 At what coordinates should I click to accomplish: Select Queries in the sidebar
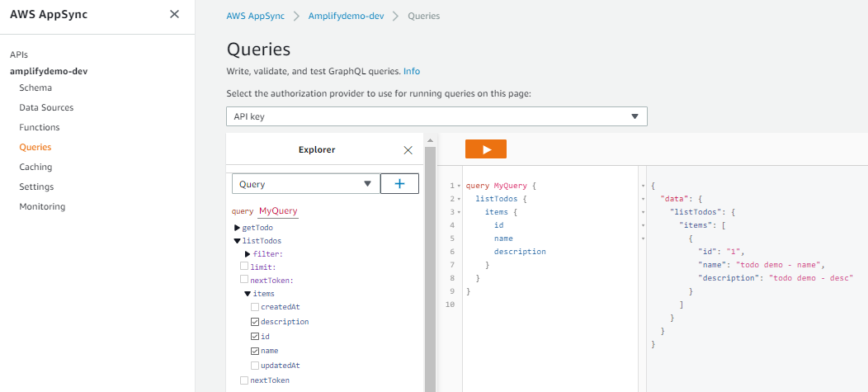(x=35, y=147)
